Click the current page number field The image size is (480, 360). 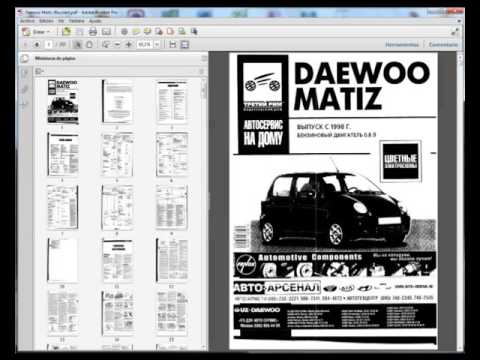[x=49, y=44]
